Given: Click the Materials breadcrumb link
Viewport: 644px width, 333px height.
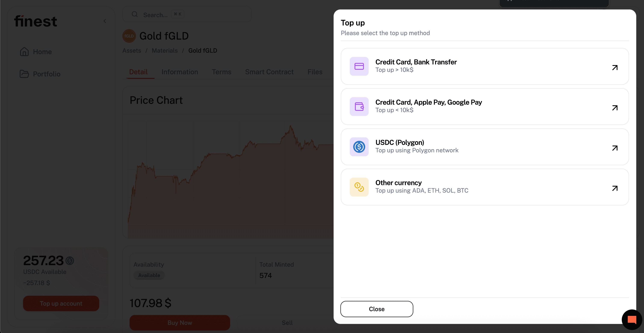Looking at the screenshot, I should (x=164, y=51).
